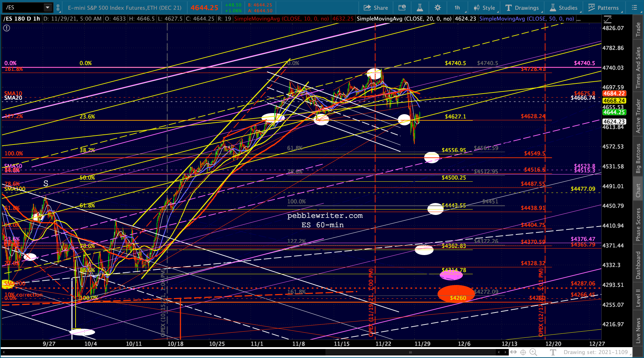Open the 1h timeframe dropdown
This screenshot has height=358, width=644.
tap(457, 8)
